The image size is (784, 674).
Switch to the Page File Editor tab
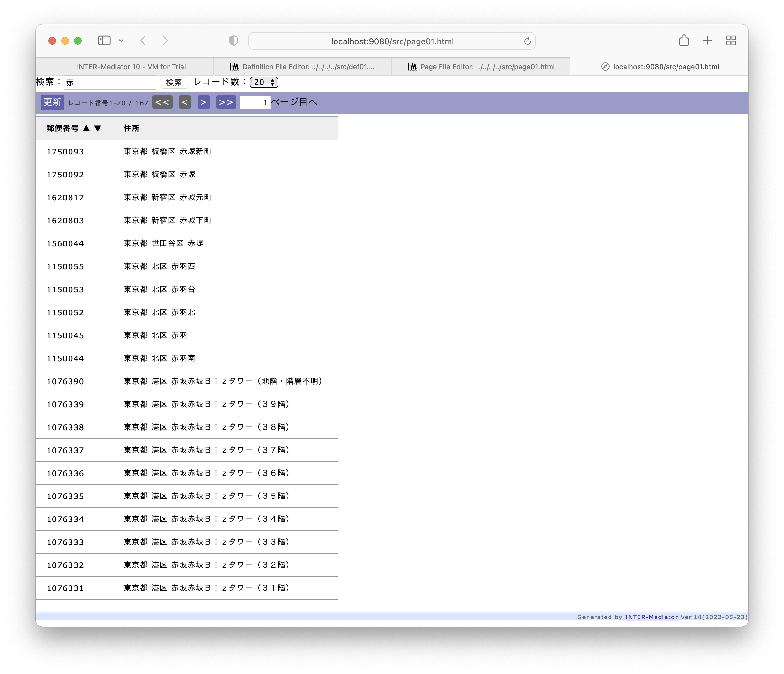(x=481, y=67)
